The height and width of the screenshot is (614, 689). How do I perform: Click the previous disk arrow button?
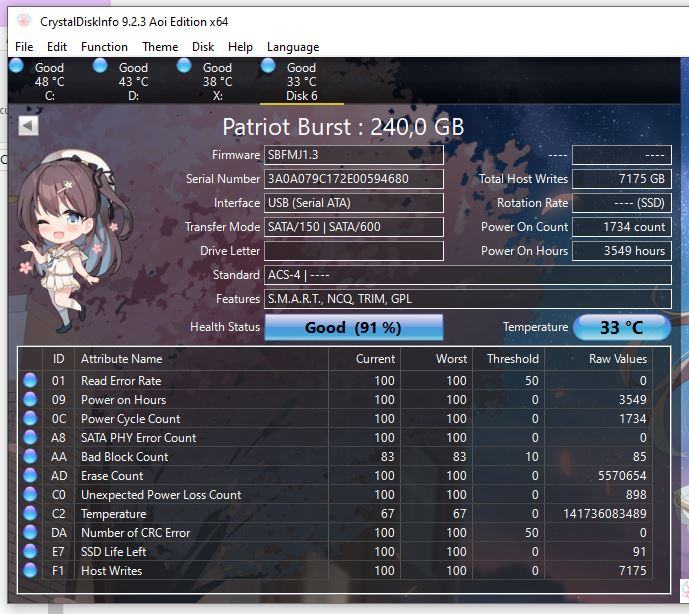point(29,126)
